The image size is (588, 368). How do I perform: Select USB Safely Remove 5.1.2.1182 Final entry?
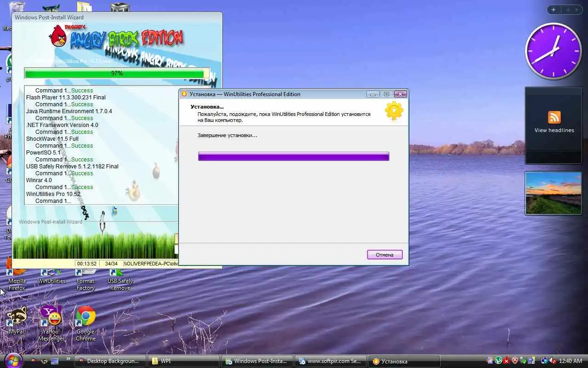(72, 167)
